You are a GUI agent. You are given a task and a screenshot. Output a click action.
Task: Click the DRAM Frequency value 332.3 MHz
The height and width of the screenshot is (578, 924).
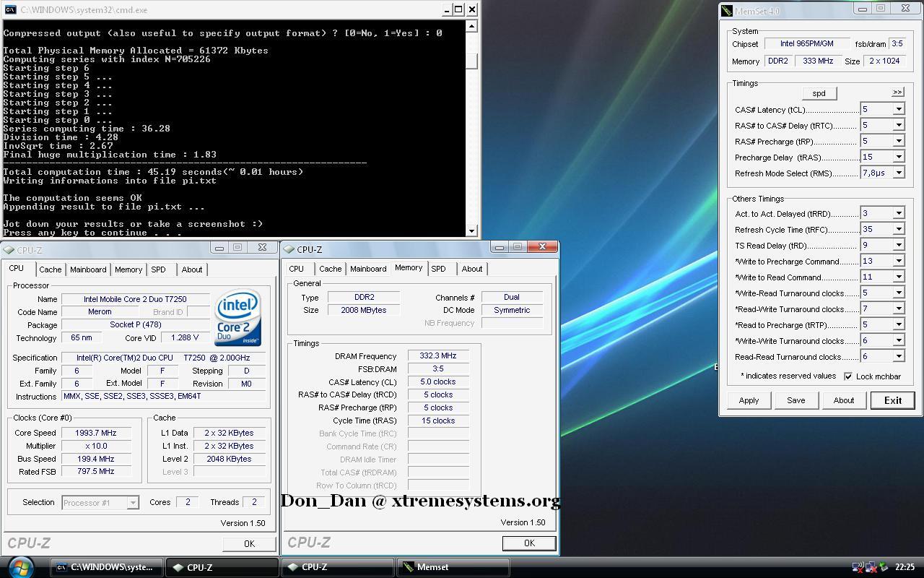pos(438,356)
